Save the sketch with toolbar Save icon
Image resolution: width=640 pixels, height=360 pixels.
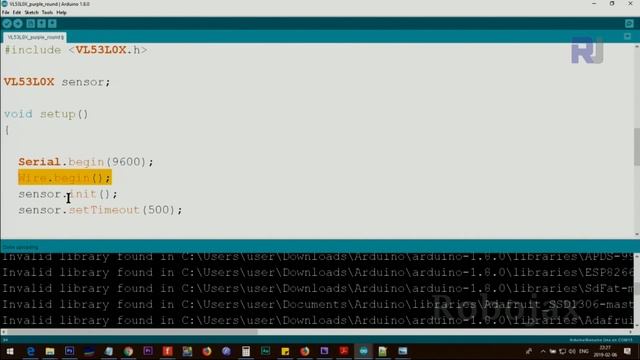coord(52,24)
